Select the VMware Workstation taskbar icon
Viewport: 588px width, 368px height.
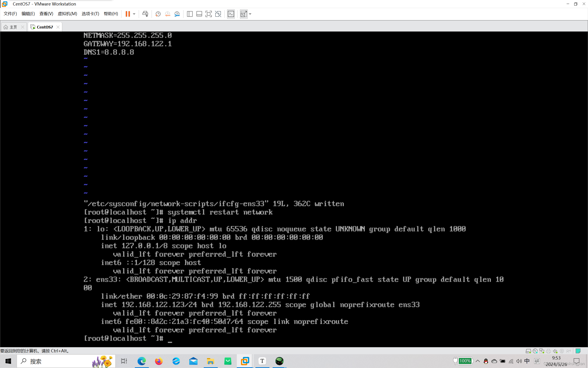[245, 361]
